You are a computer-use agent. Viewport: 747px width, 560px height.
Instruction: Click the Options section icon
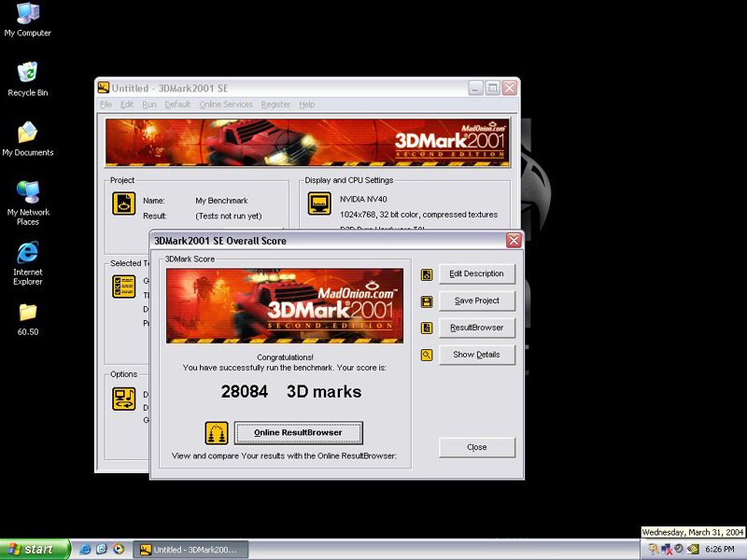click(124, 399)
